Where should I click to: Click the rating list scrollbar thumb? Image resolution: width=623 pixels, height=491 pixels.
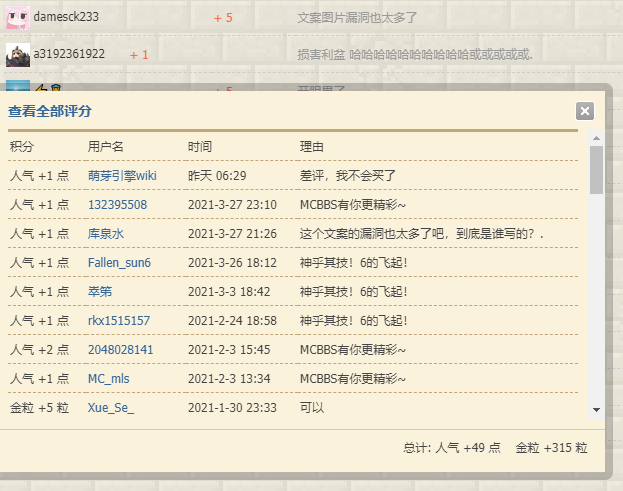point(596,170)
